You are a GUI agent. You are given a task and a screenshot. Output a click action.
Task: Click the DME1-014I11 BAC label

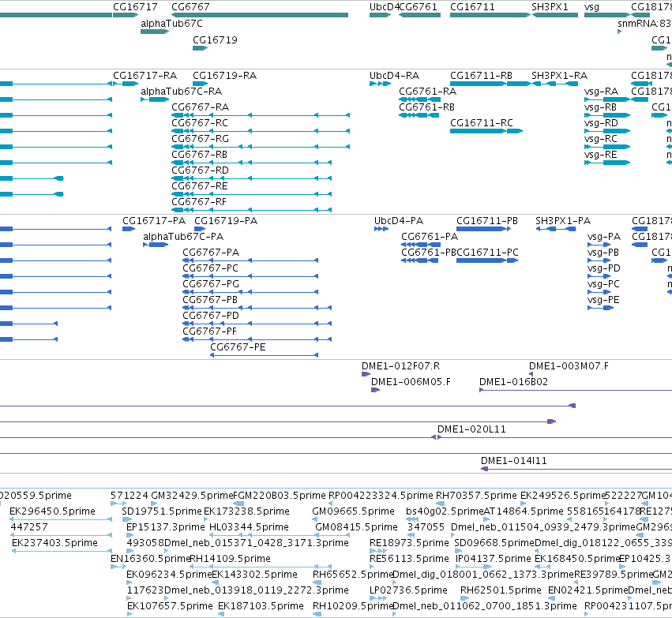point(514,461)
